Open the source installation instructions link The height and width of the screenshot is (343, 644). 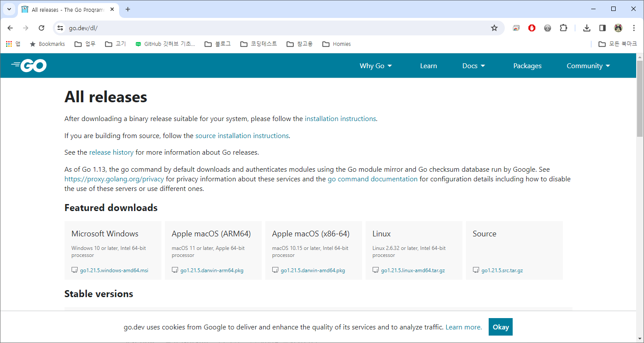click(242, 135)
